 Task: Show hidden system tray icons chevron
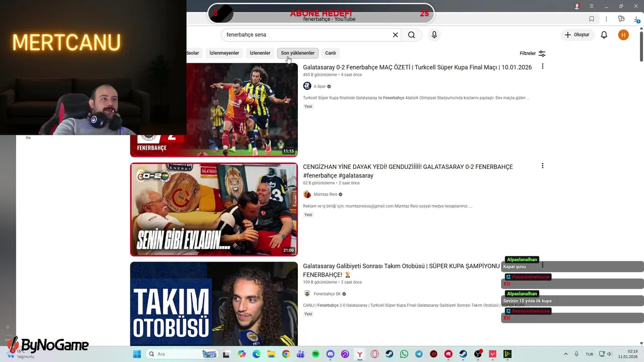(566, 354)
